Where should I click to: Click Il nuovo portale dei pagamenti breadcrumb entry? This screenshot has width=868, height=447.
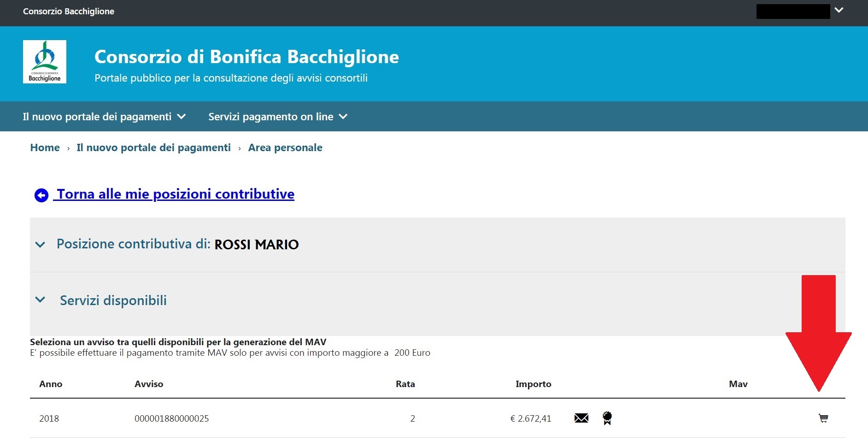click(153, 147)
